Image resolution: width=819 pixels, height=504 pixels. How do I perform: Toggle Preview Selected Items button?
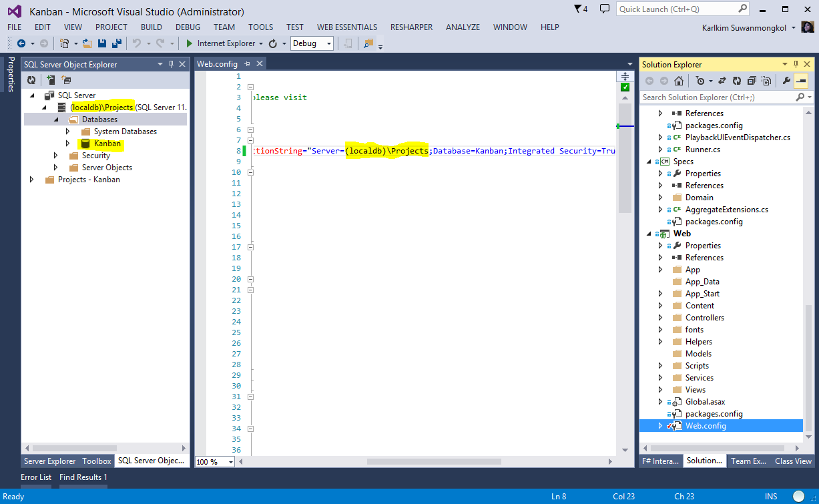coord(801,81)
